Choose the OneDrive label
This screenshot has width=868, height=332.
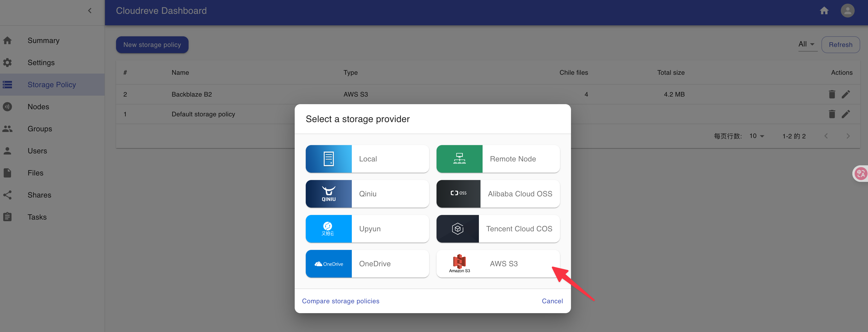375,264
